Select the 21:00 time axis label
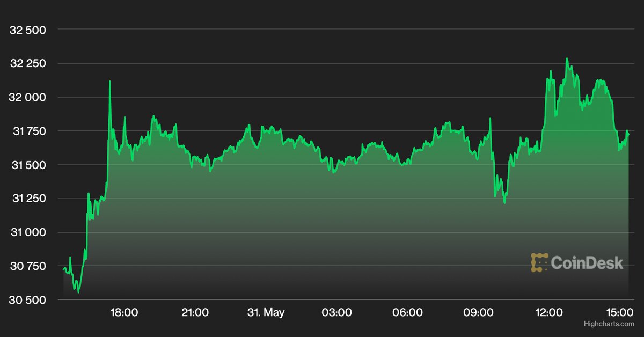Image resolution: width=644 pixels, height=337 pixels. [195, 312]
